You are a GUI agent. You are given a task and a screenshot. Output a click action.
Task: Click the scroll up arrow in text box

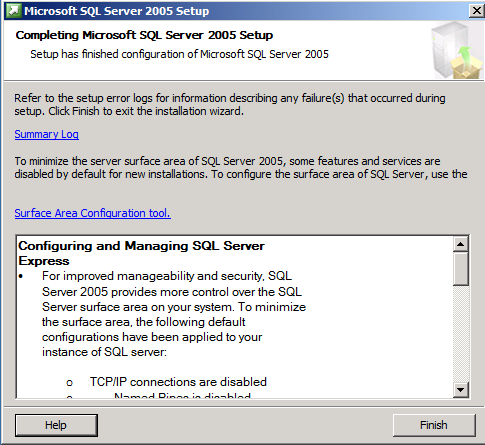461,244
